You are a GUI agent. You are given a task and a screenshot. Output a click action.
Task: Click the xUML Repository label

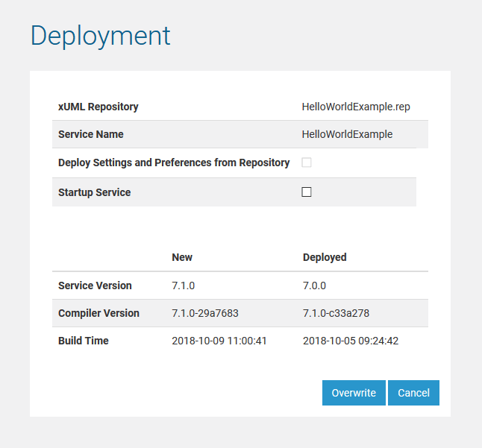pos(98,107)
